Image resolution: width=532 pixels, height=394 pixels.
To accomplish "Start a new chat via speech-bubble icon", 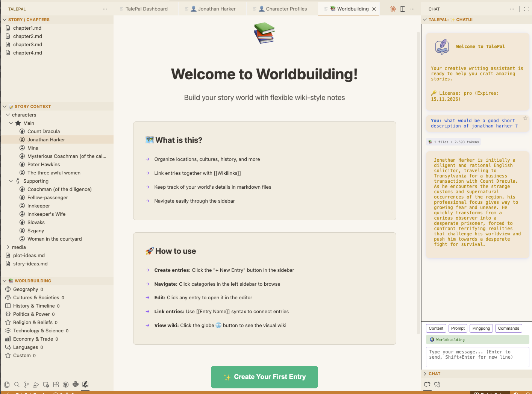I will pos(427,385).
